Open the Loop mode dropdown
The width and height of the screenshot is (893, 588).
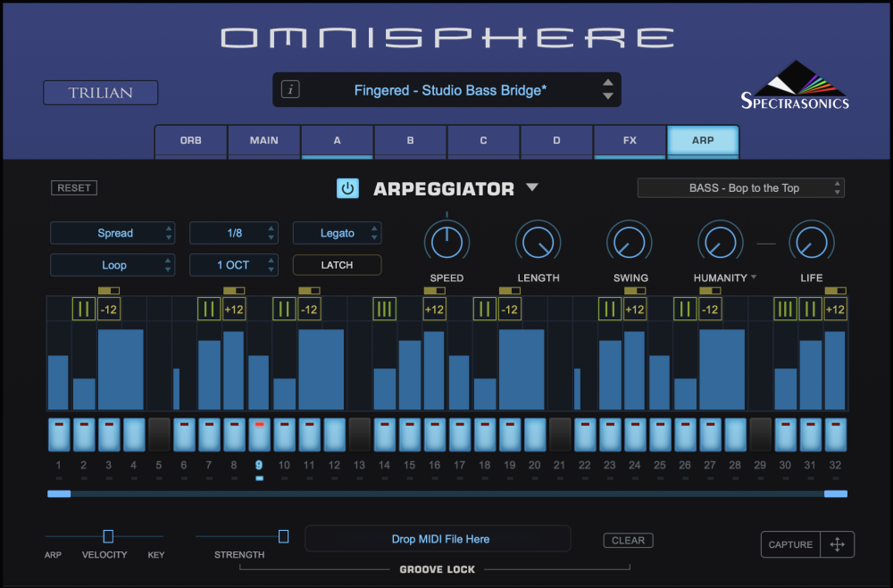click(113, 265)
